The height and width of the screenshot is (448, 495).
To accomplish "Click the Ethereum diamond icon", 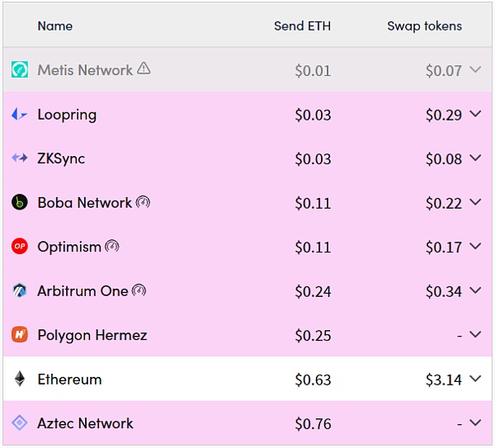I will click(20, 380).
